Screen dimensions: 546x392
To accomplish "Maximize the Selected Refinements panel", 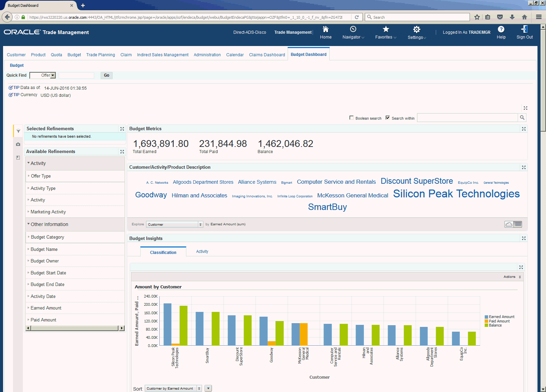I will [122, 129].
